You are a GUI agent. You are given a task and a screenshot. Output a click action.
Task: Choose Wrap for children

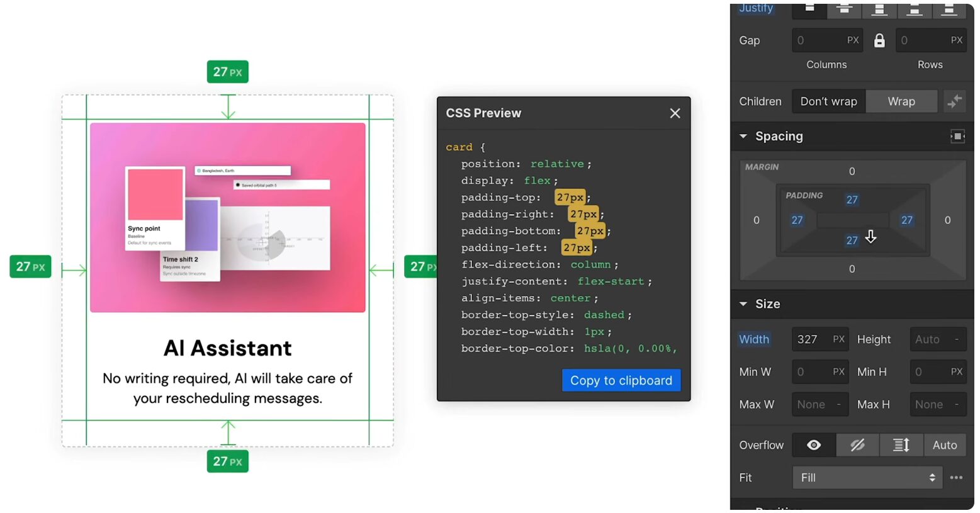(901, 101)
